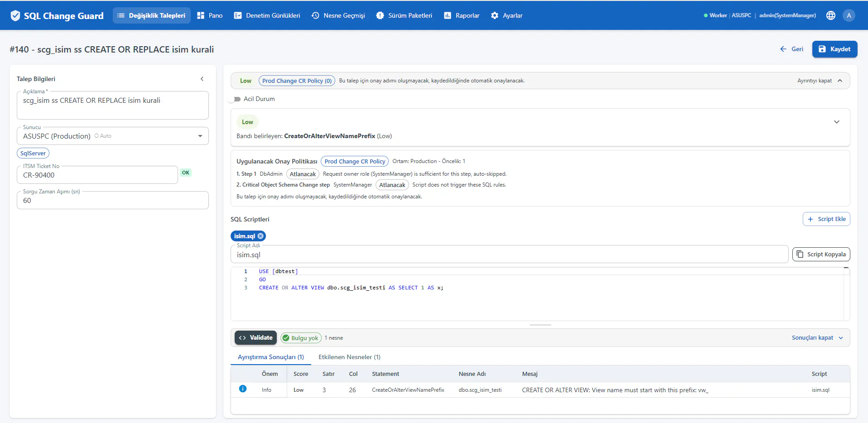Collapse details with Ayrıntıyı kapat

(820, 81)
